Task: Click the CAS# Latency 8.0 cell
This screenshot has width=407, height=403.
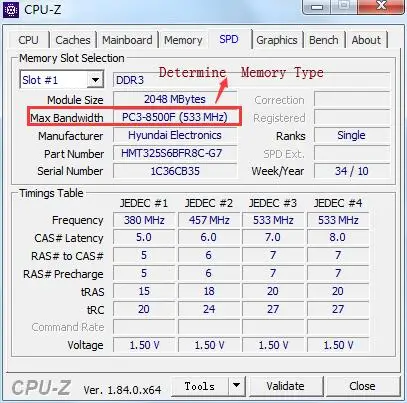Action: coord(338,238)
